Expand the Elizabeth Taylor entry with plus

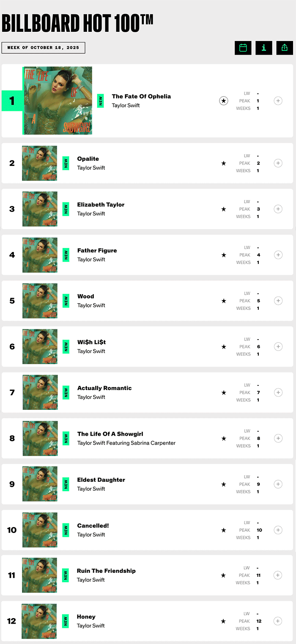[278, 209]
